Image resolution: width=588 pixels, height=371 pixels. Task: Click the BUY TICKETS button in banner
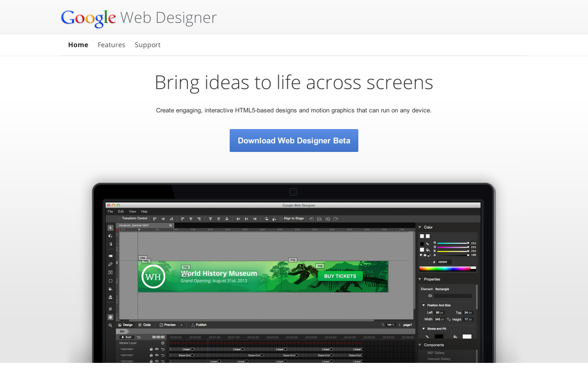[x=340, y=276]
